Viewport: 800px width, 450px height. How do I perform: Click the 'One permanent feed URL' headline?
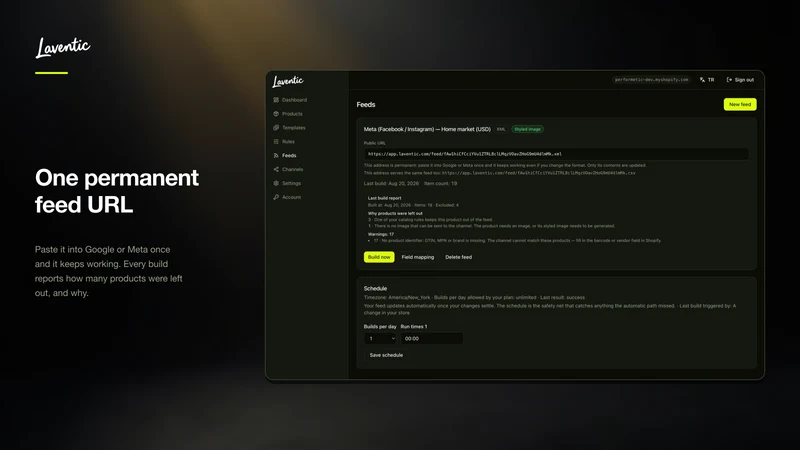[117, 191]
